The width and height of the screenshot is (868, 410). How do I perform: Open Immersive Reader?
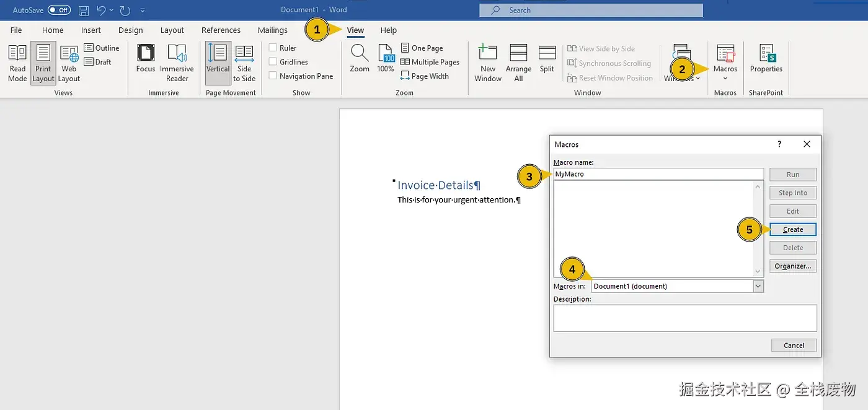pos(177,63)
